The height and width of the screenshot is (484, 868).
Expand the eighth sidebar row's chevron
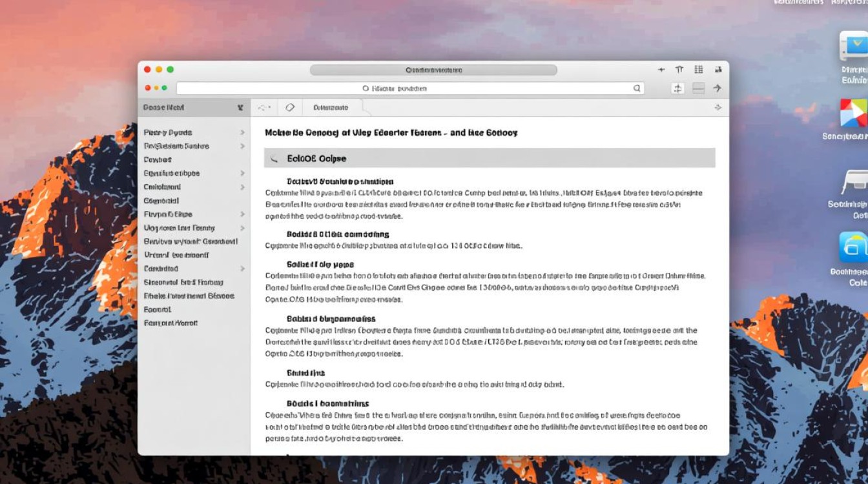point(242,228)
